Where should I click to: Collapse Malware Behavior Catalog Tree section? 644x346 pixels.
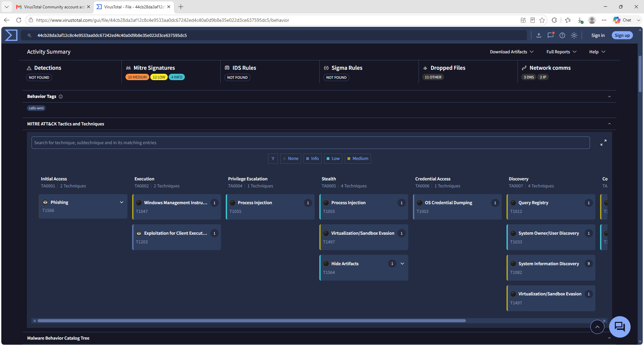609,338
